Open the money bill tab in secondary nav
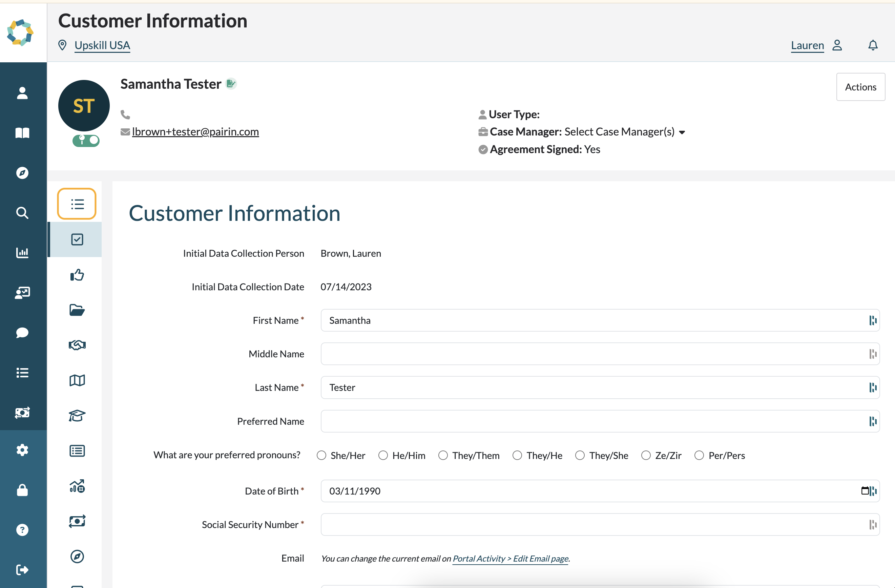The image size is (895, 588). [77, 521]
